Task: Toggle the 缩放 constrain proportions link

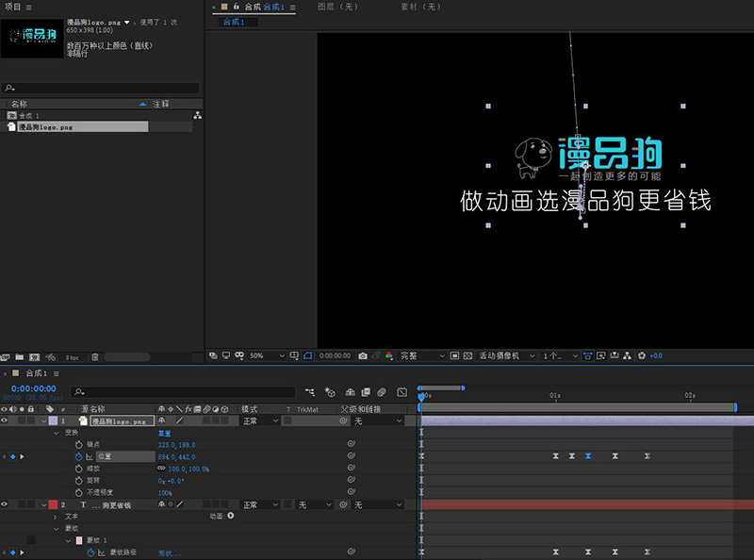Action: (x=161, y=469)
